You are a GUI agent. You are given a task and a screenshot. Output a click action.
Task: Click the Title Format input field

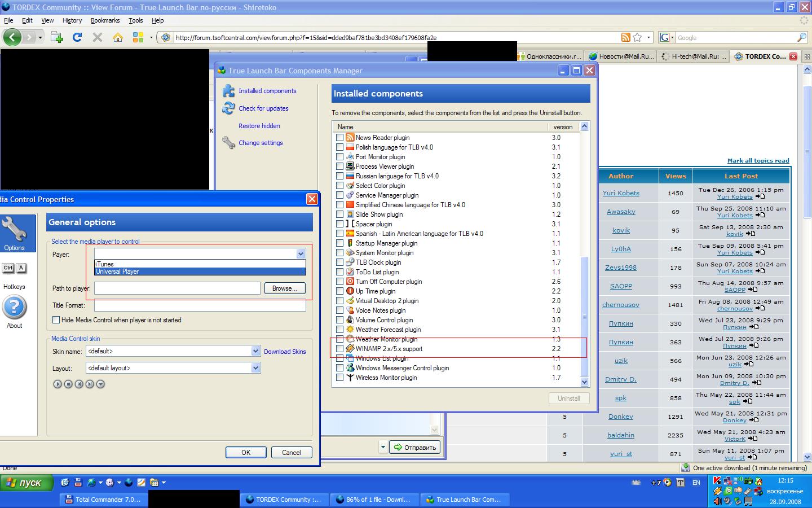(x=200, y=305)
